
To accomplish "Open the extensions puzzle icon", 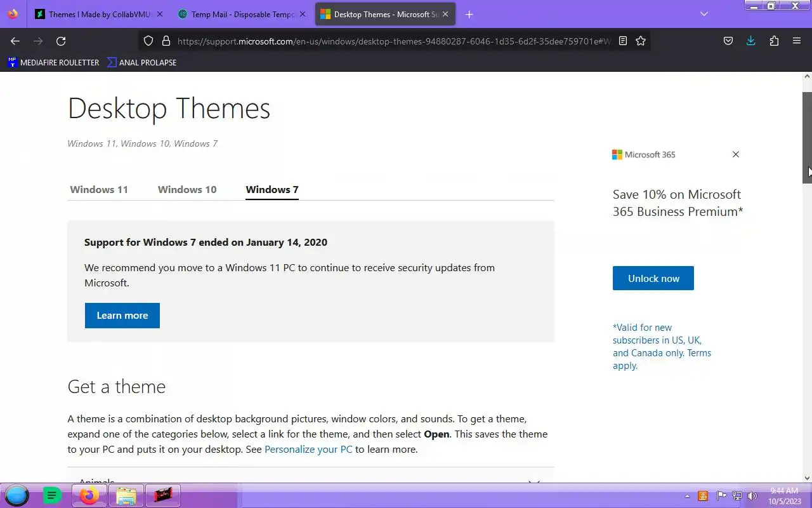I will pos(774,41).
